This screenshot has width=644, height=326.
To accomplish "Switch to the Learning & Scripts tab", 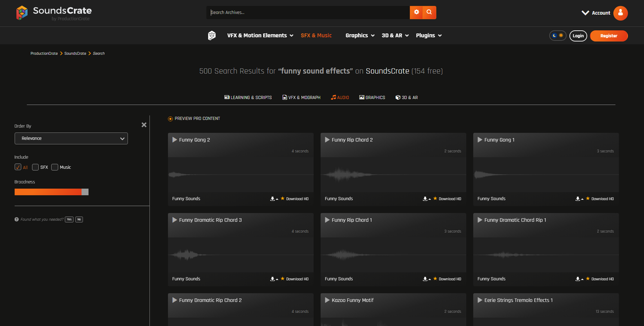I will pyautogui.click(x=248, y=98).
